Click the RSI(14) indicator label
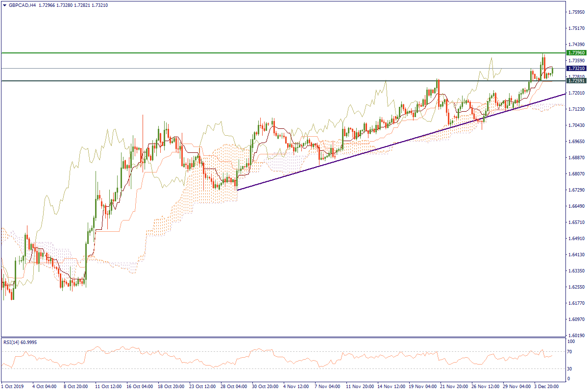588x392 pixels. coord(20,342)
